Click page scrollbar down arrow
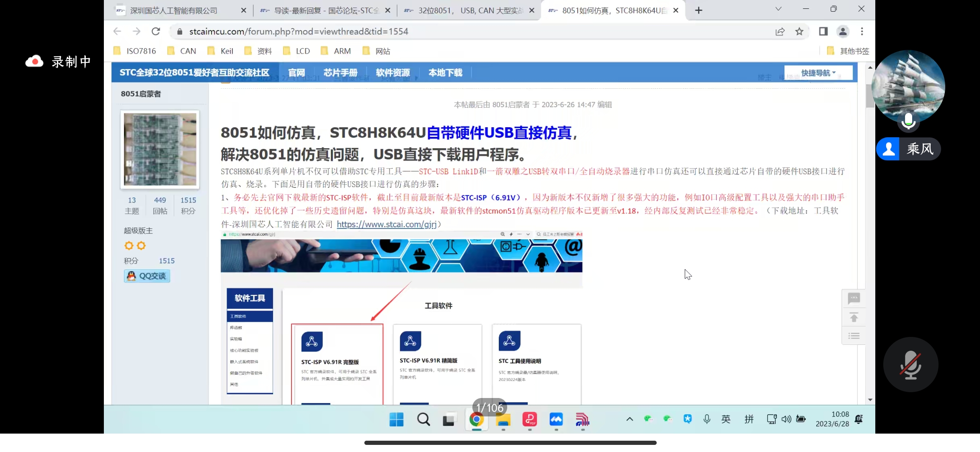Image resolution: width=980 pixels, height=452 pixels. (870, 400)
